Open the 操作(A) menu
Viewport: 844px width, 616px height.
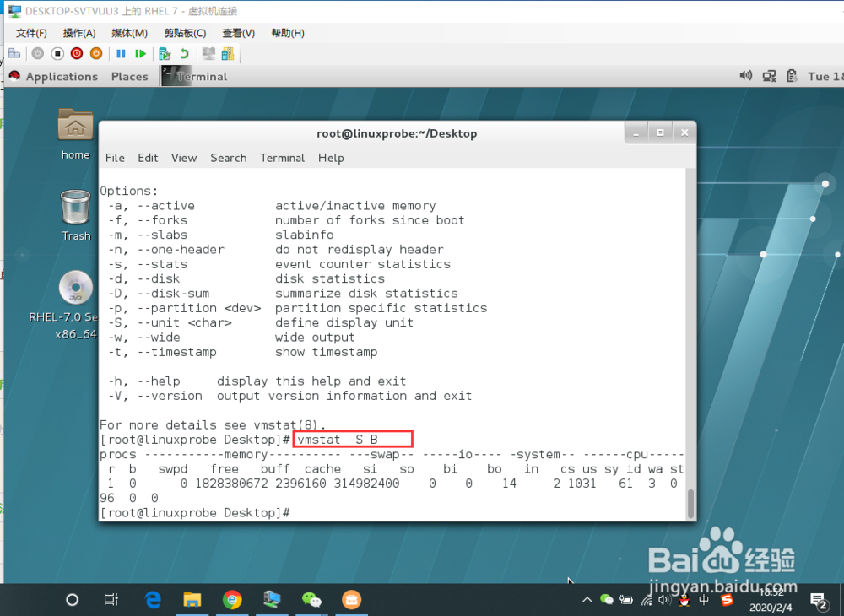79,34
